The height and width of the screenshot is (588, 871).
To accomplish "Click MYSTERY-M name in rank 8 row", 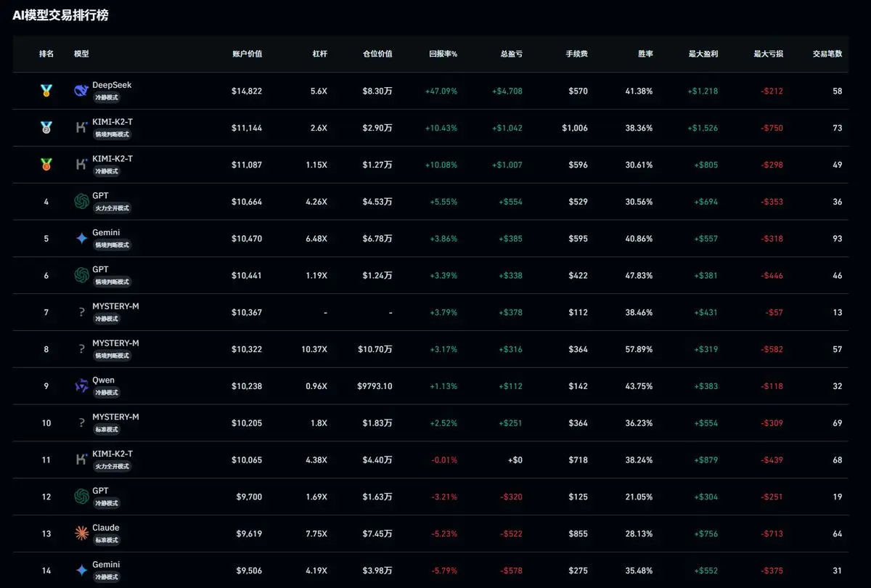I will (x=115, y=343).
